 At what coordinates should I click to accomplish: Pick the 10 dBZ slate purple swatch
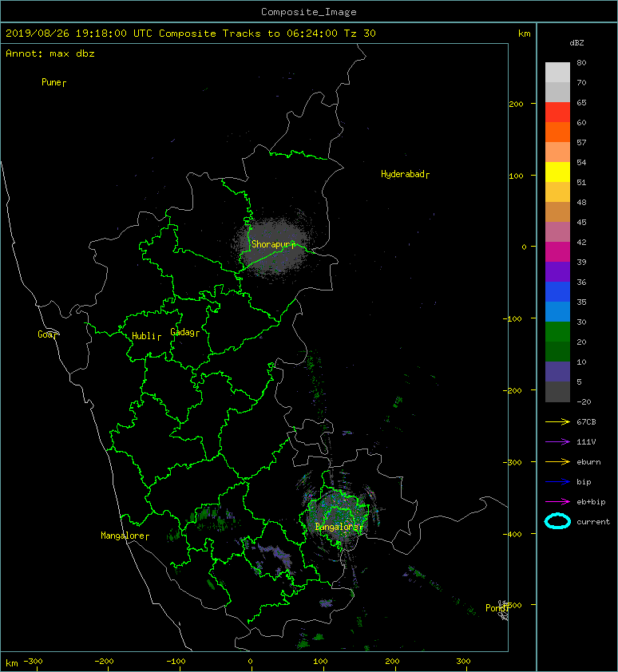click(x=557, y=372)
